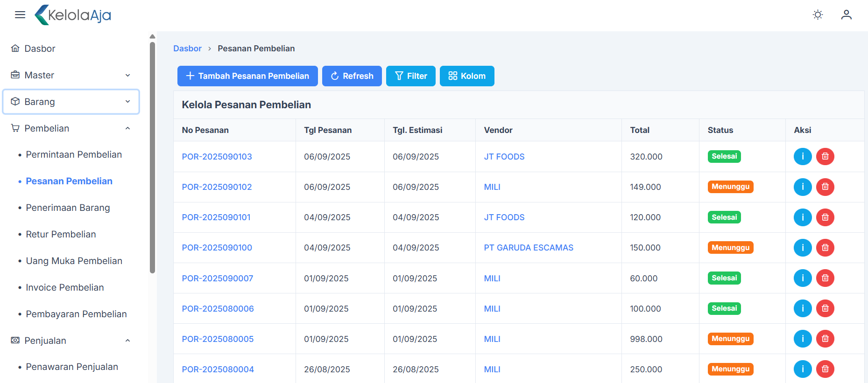The width and height of the screenshot is (868, 383).
Task: Open the Filter options
Action: pos(410,76)
